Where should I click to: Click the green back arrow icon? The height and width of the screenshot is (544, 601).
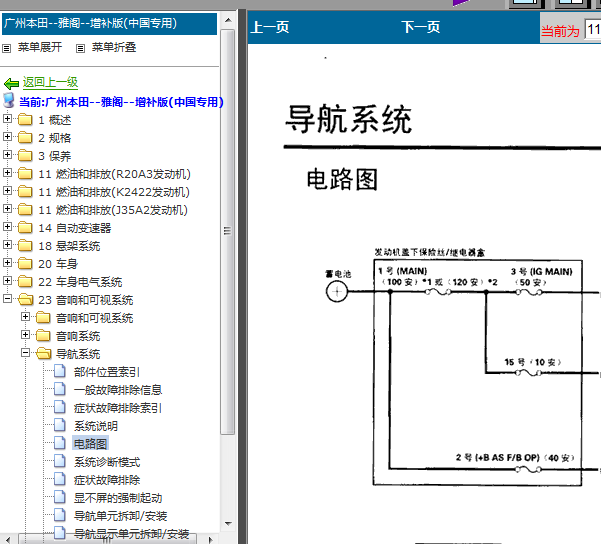point(11,83)
